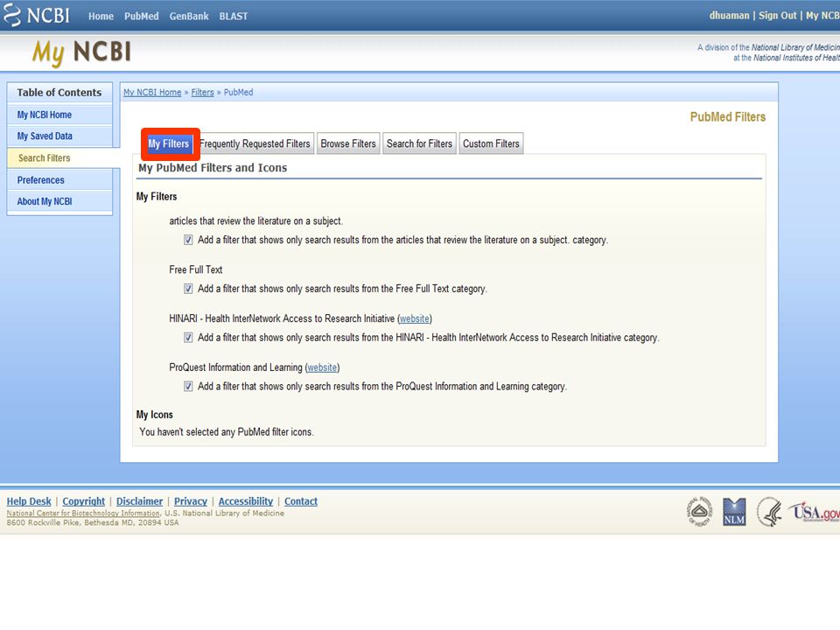Open the HINARI website link
Screen dimensions: 840x630
pyautogui.click(x=415, y=318)
